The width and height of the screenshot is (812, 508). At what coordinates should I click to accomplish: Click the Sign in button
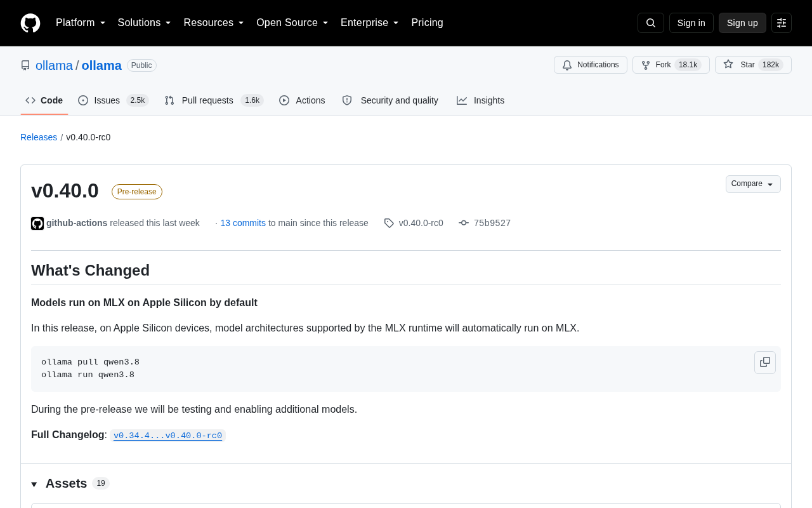click(x=691, y=23)
